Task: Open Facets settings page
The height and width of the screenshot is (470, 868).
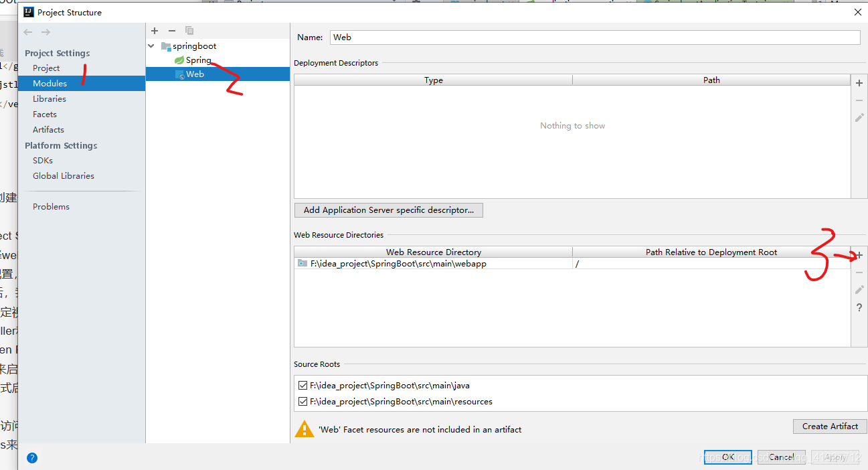Action: [45, 114]
